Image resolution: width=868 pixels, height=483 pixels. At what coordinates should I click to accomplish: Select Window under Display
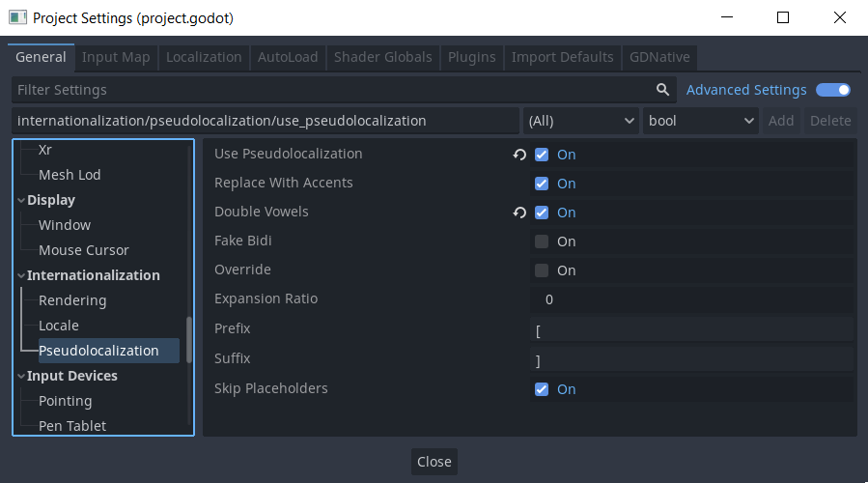65,225
